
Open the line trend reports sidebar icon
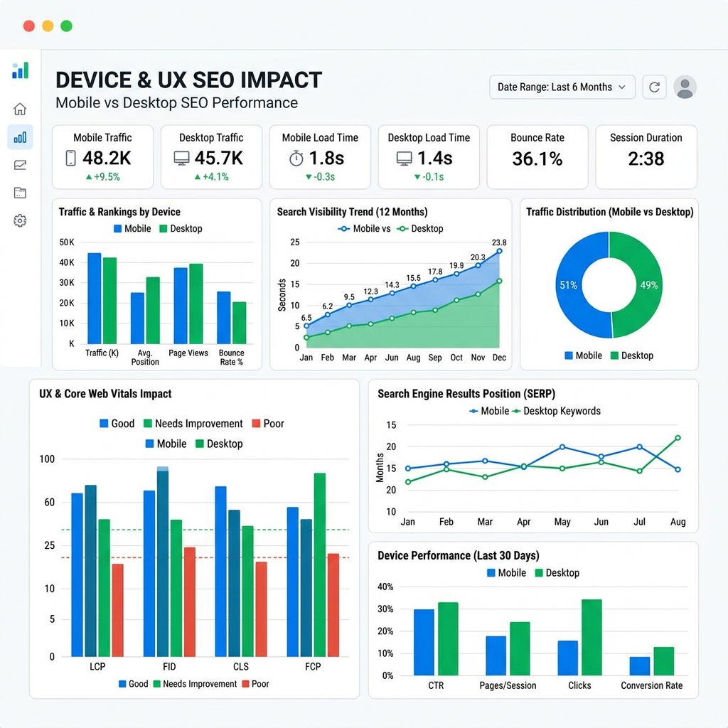point(20,165)
